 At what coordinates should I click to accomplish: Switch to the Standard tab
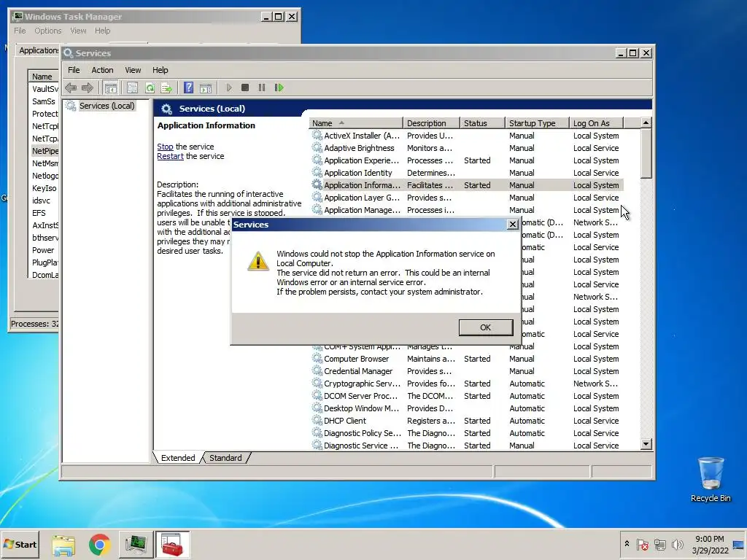coord(225,458)
